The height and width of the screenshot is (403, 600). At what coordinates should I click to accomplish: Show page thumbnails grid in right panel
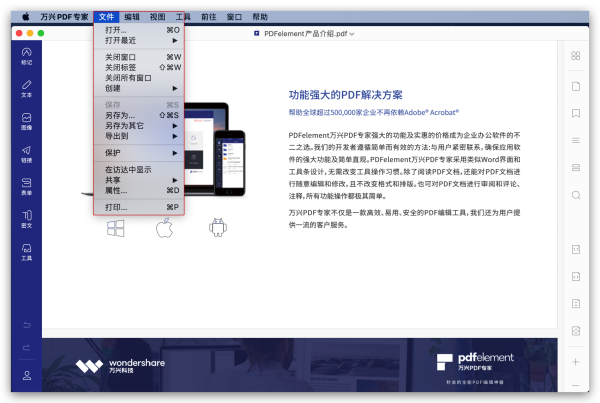(x=576, y=56)
